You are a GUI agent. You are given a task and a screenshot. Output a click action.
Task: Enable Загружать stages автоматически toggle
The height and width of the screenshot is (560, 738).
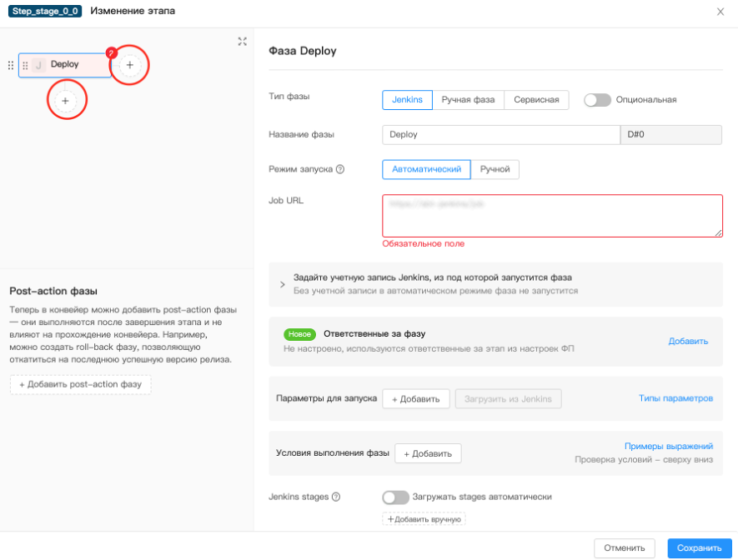coord(395,497)
